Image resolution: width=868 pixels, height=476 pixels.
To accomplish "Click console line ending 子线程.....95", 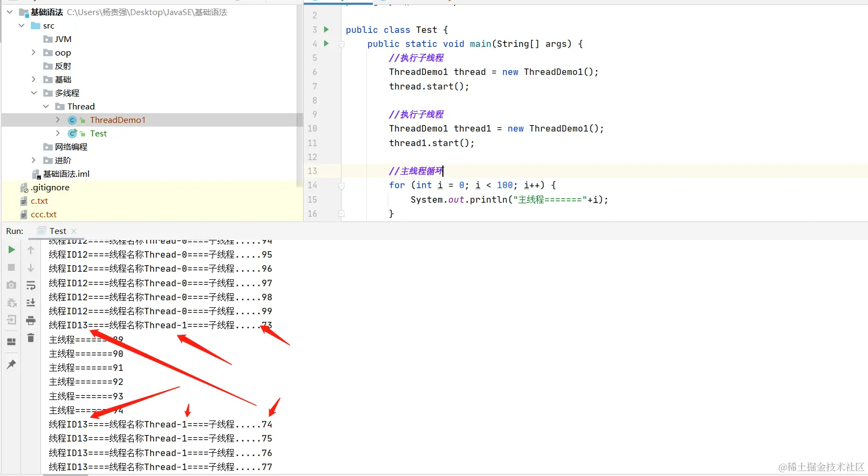I will (x=161, y=254).
